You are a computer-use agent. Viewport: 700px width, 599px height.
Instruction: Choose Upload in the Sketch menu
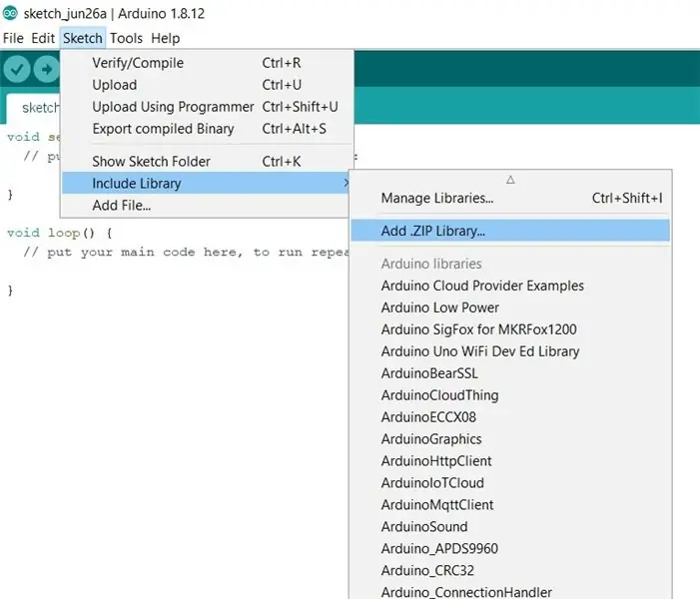[208, 85]
